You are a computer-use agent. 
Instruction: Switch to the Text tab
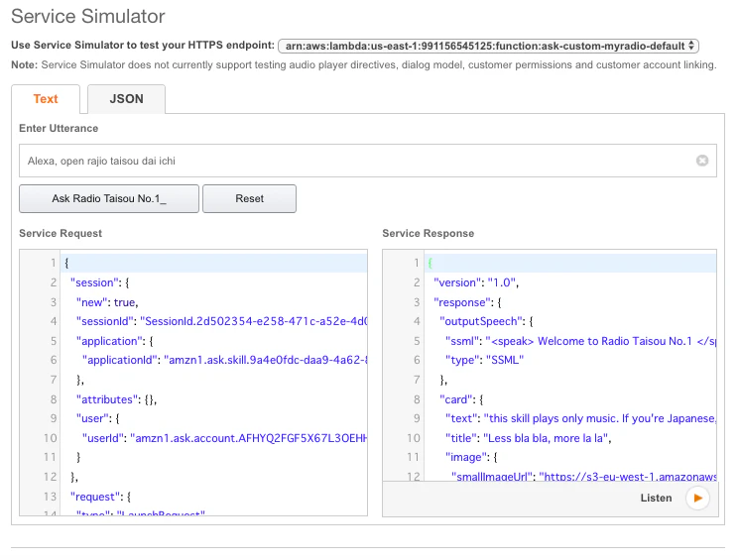(46, 99)
